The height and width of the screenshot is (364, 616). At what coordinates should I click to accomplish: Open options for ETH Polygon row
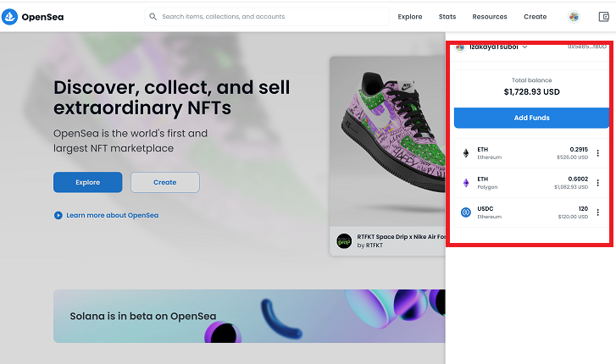click(x=598, y=183)
